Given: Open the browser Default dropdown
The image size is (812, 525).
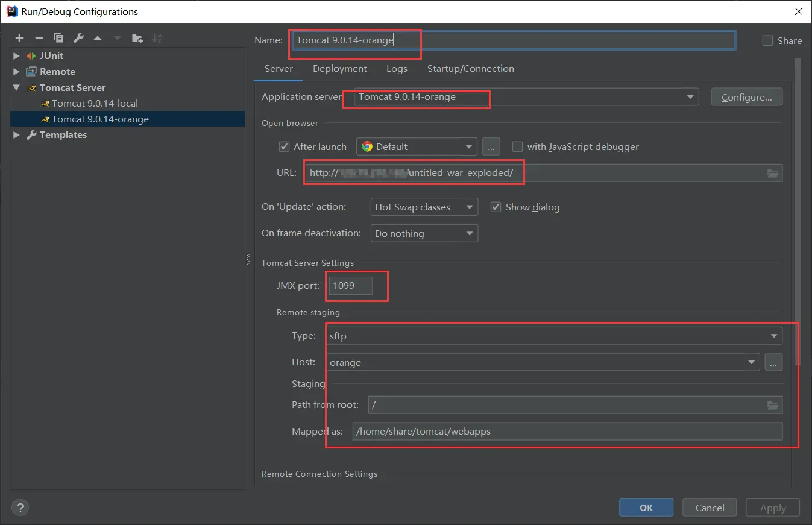Looking at the screenshot, I should (x=417, y=146).
